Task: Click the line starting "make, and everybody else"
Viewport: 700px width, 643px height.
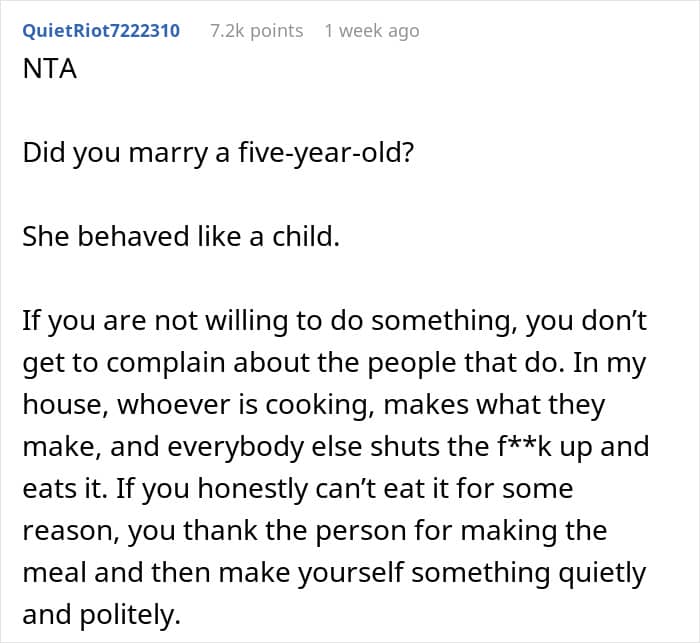Action: click(336, 447)
